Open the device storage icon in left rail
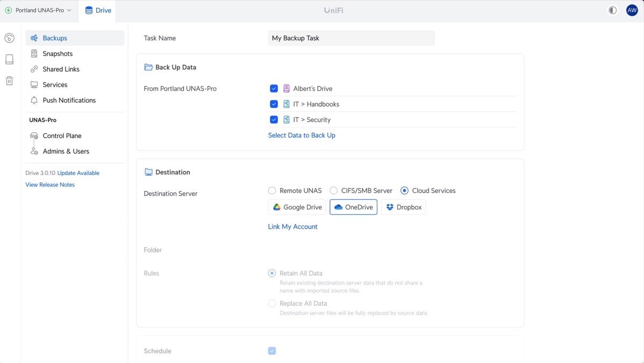The image size is (644, 363). (9, 59)
